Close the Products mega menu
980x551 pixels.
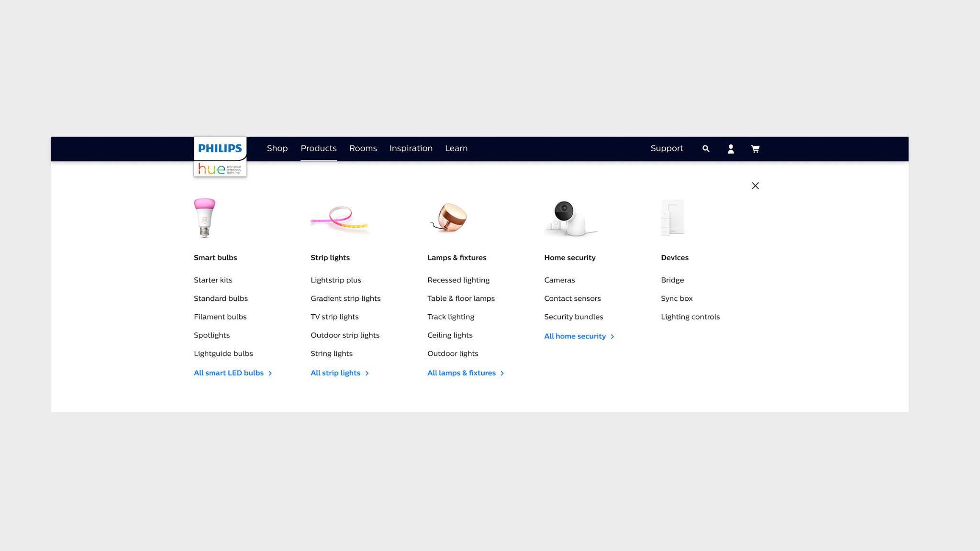tap(755, 186)
